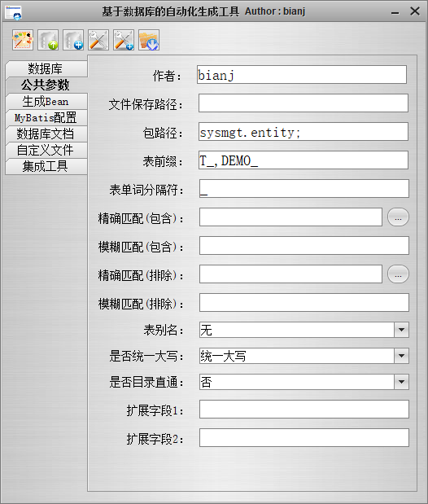Viewport: 428px width, 504px height.
Task: Focus the 扩展字段1 input field
Action: coord(304,410)
